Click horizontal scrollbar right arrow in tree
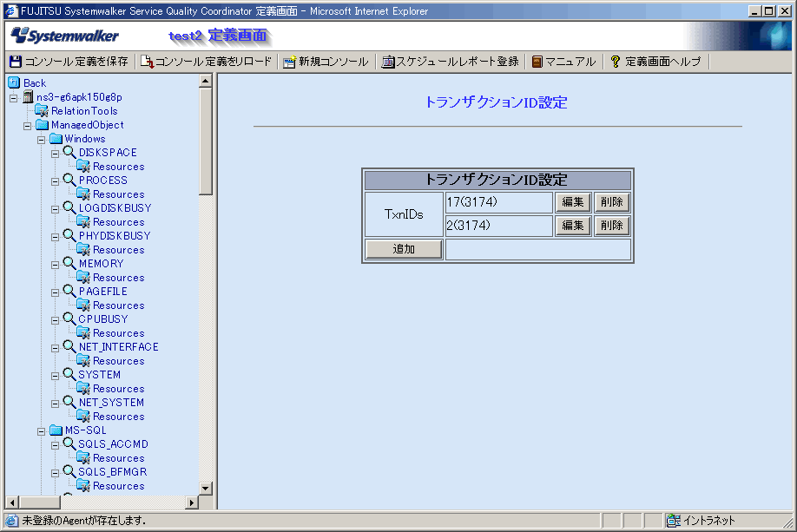 tap(192, 502)
